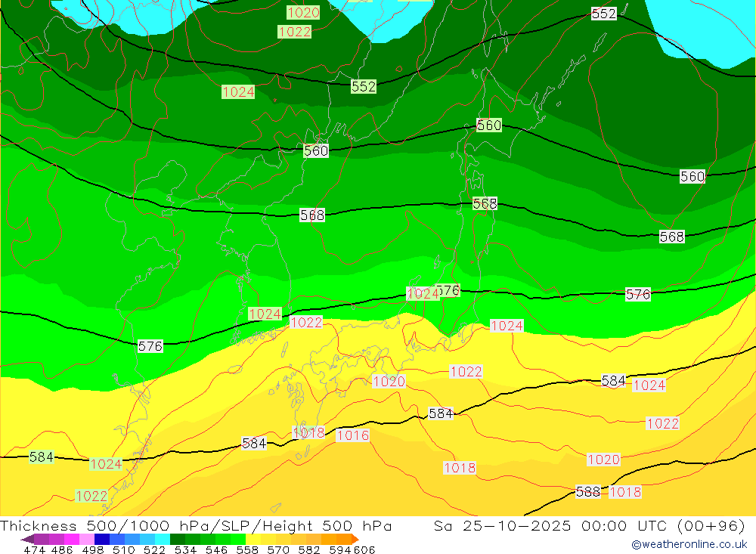Pick the magenta legend swatch left of pink
This screenshot has width=756, height=554.
click(72, 539)
